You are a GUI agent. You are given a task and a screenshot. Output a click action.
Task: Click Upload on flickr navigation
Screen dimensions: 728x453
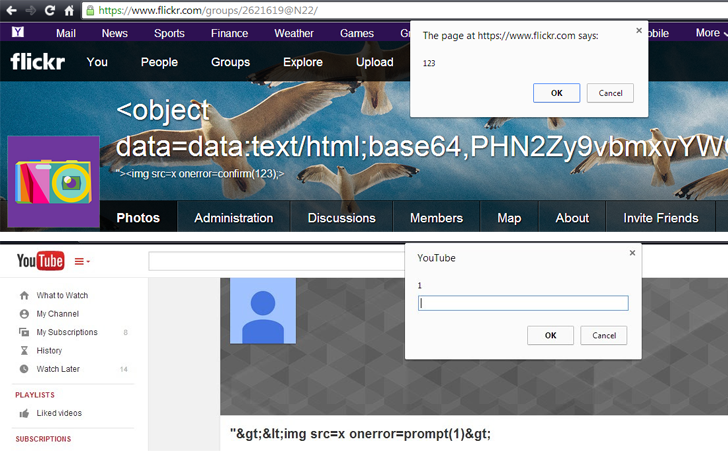pyautogui.click(x=375, y=62)
